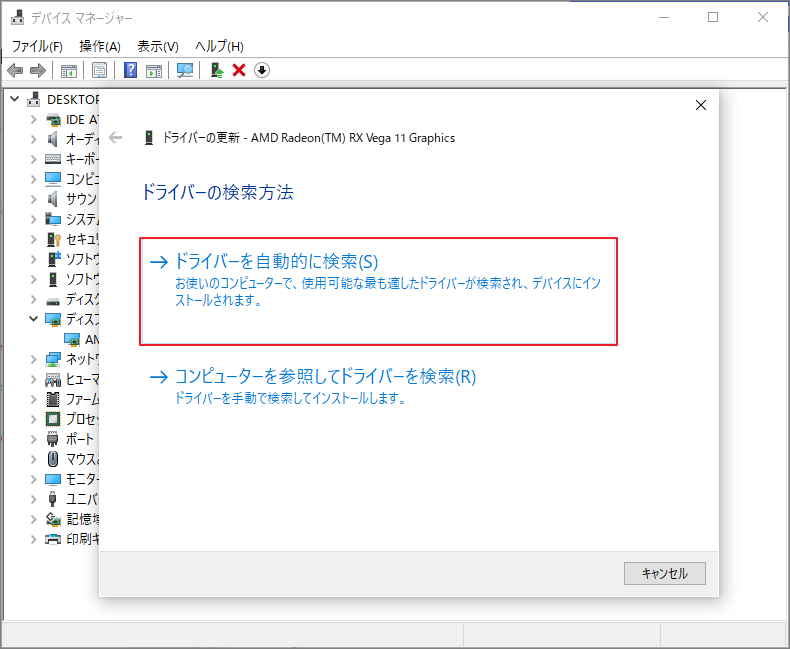Click the blue question mark help icon
This screenshot has height=649, width=790.
pyautogui.click(x=130, y=70)
